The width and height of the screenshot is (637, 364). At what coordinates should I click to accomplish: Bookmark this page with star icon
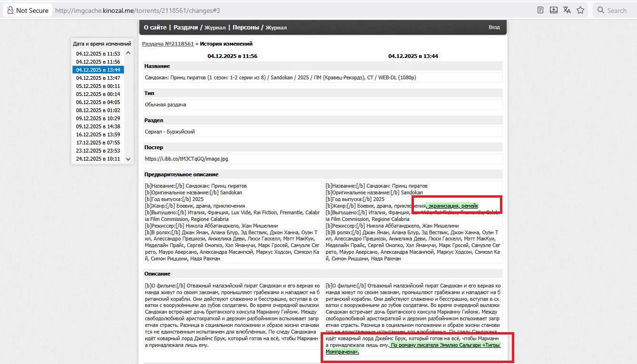[580, 10]
